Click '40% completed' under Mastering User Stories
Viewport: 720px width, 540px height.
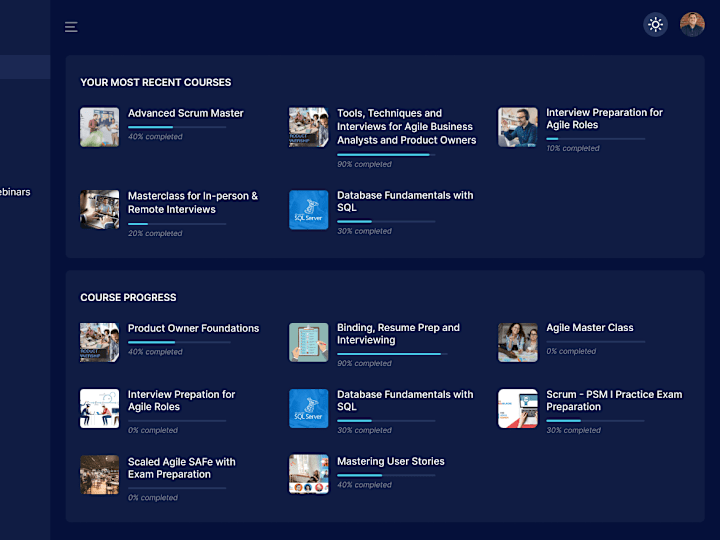364,485
